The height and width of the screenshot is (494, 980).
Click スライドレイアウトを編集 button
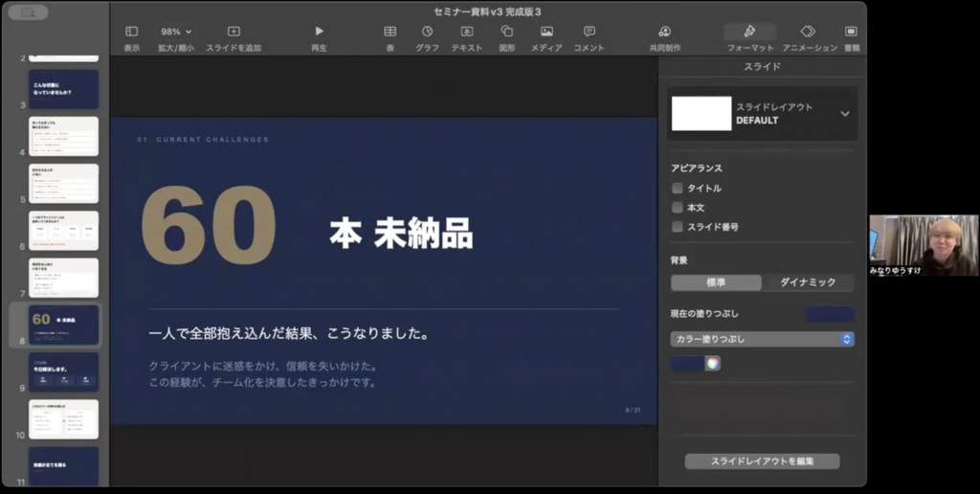coord(762,461)
